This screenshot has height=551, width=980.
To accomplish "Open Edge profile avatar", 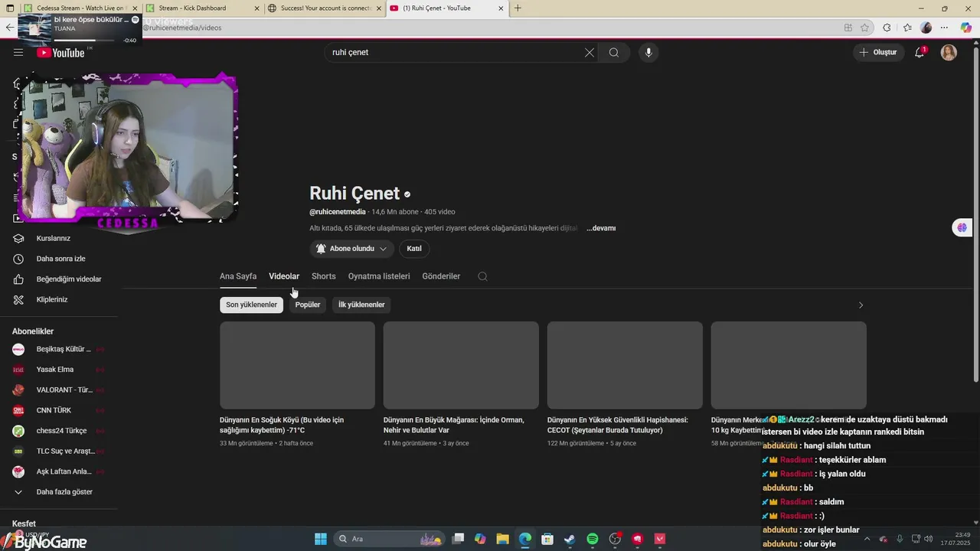I will [x=926, y=28].
